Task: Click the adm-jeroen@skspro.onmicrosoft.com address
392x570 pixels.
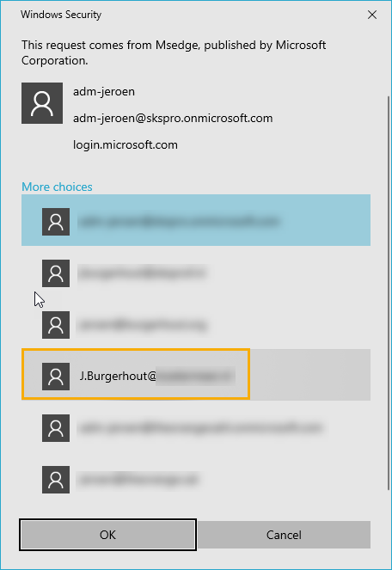Action: coord(173,118)
